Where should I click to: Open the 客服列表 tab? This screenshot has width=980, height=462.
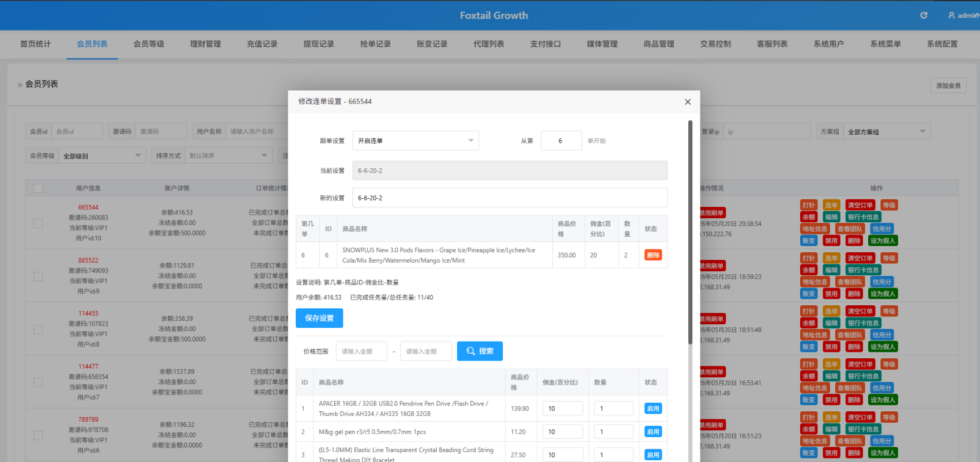(x=772, y=44)
